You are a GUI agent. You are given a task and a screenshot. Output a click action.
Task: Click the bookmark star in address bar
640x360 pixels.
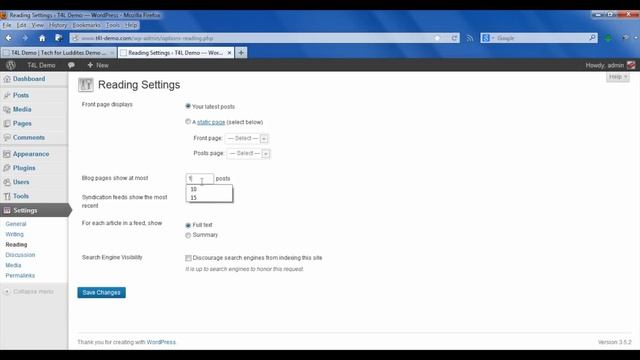pos(437,38)
